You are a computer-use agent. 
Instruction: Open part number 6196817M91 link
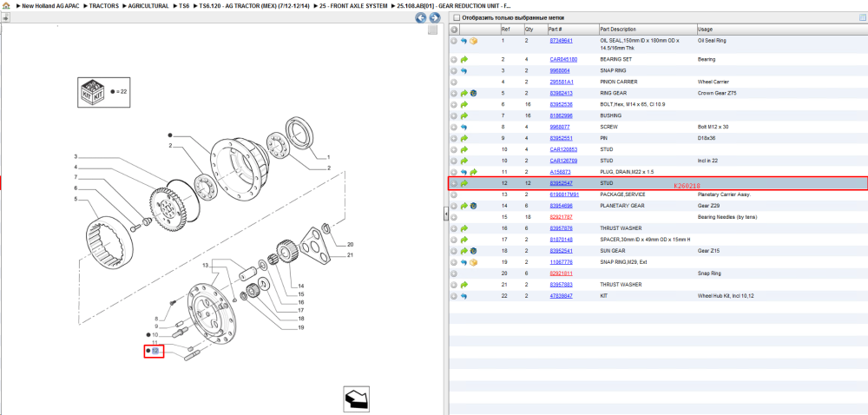(564, 194)
